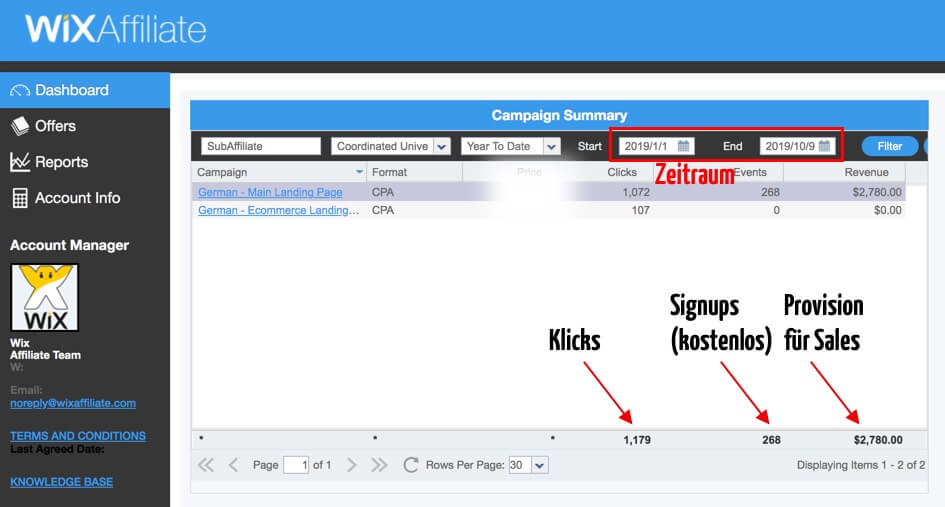
Task: Click the Account Info calculator icon
Action: [x=20, y=198]
